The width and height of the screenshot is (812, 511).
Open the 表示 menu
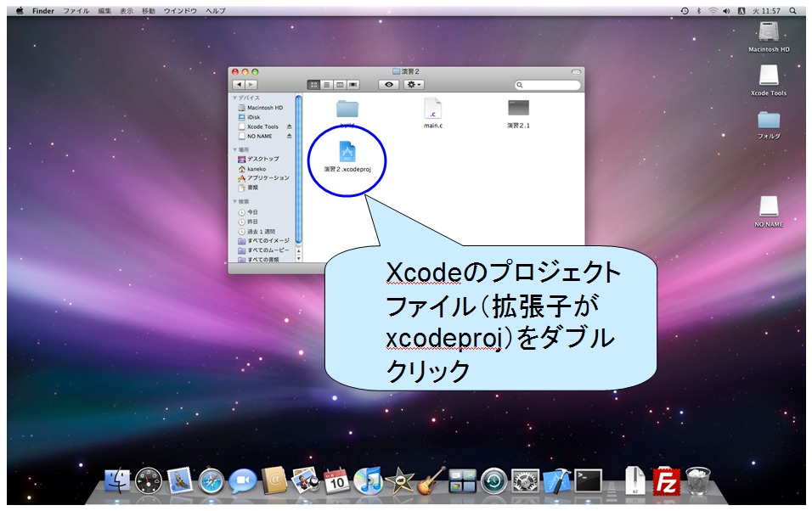127,11
